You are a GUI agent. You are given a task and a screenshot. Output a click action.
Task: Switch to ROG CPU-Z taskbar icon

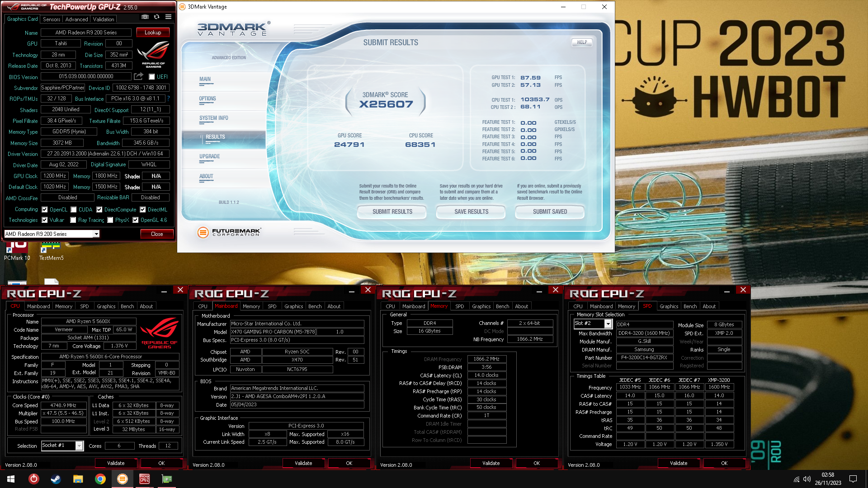[x=144, y=479]
